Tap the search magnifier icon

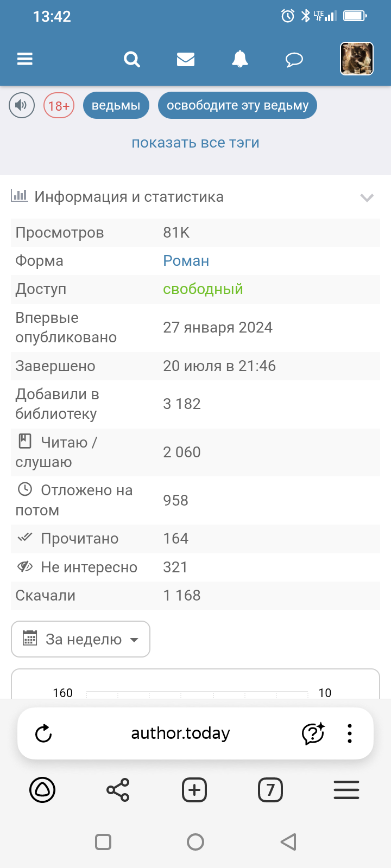(x=131, y=59)
